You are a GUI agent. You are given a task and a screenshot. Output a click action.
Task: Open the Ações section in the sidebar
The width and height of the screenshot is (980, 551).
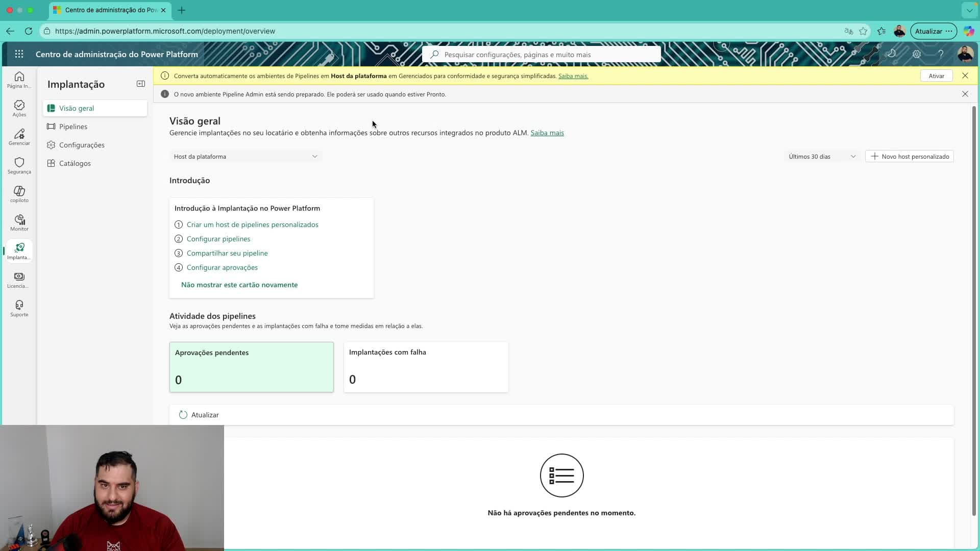[x=19, y=109]
